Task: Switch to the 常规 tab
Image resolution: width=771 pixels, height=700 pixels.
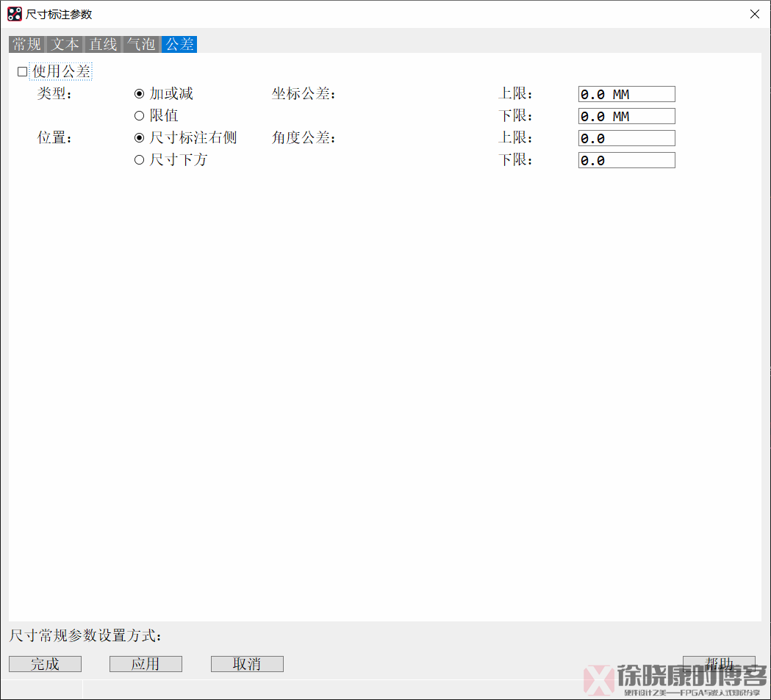Action: click(x=27, y=45)
